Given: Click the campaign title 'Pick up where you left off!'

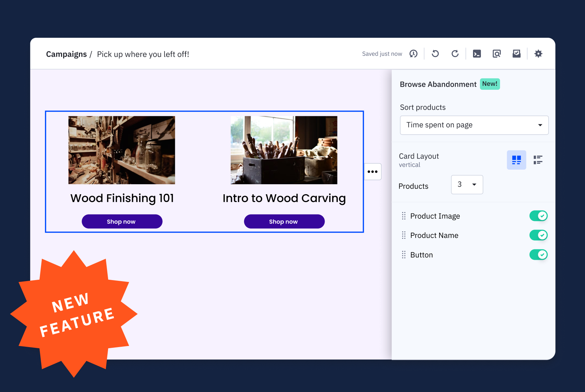Looking at the screenshot, I should click(x=143, y=54).
